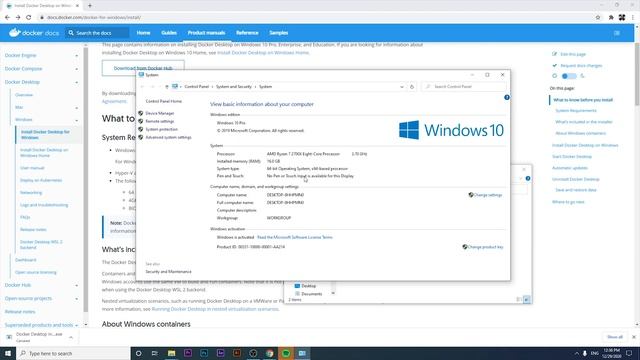Viewport: 640px width, 360px height.
Task: Click the refresh icon beside the address bar
Action: tap(412, 87)
